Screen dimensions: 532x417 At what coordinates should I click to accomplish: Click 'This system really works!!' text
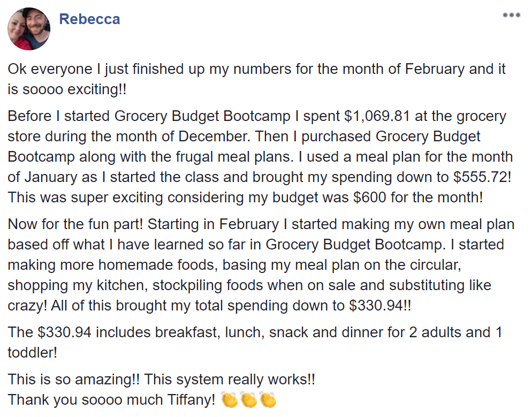[x=230, y=380]
